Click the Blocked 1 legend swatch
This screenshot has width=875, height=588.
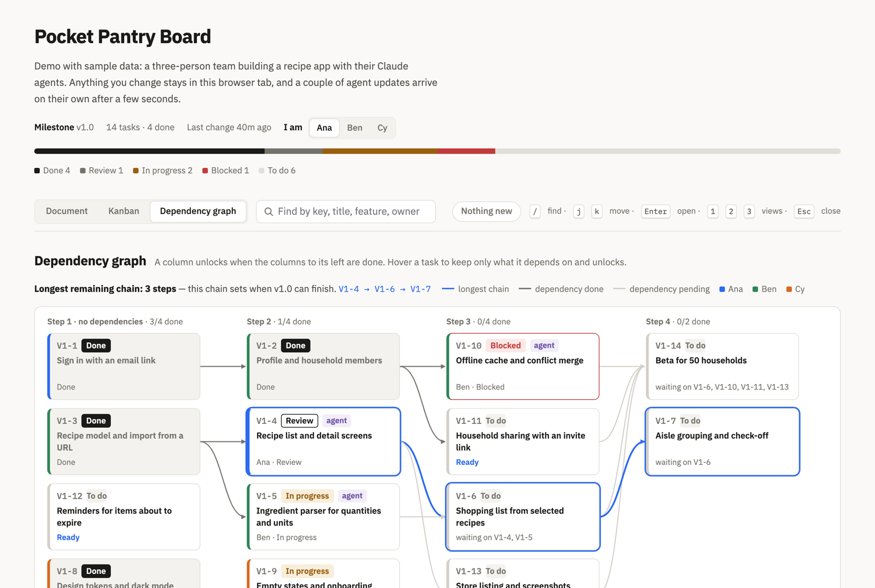205,171
